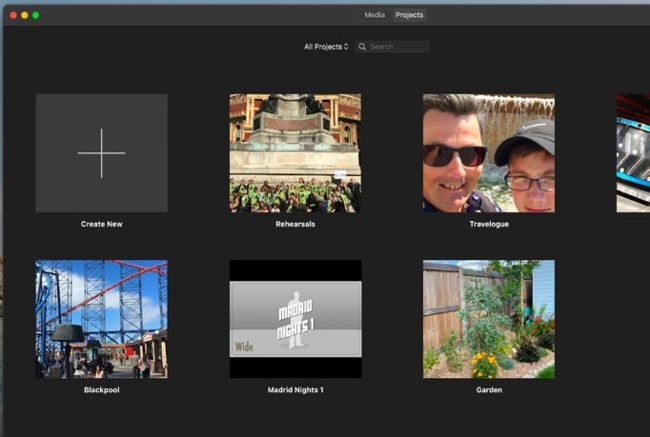The height and width of the screenshot is (437, 650).
Task: Select the Madrid Nights 1 thumbnail
Action: coord(295,319)
